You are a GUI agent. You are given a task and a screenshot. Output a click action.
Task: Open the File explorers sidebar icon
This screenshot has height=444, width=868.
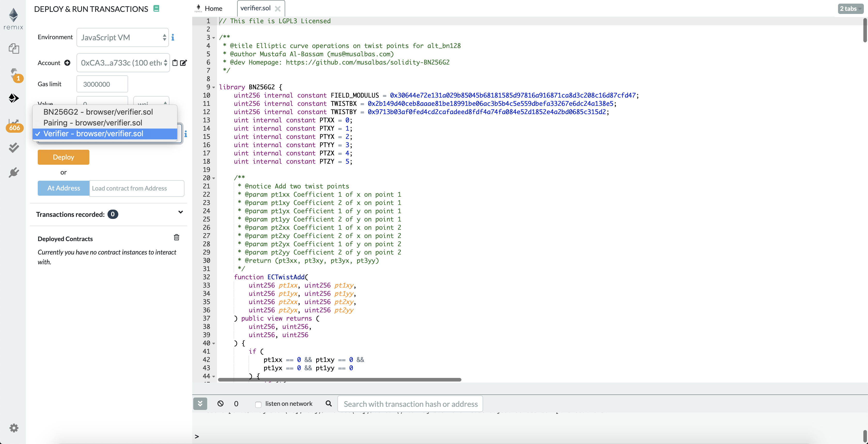click(x=13, y=49)
